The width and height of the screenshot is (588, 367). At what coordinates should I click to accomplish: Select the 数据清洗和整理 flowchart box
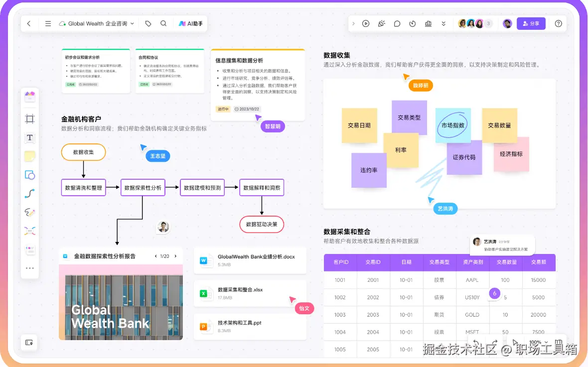coord(83,188)
